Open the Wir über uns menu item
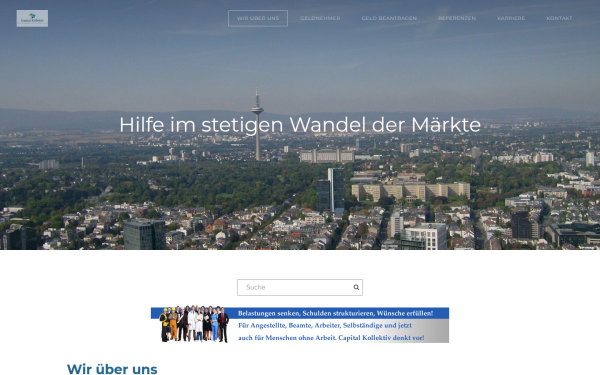Viewport: 600px width, 375px height. tap(258, 18)
